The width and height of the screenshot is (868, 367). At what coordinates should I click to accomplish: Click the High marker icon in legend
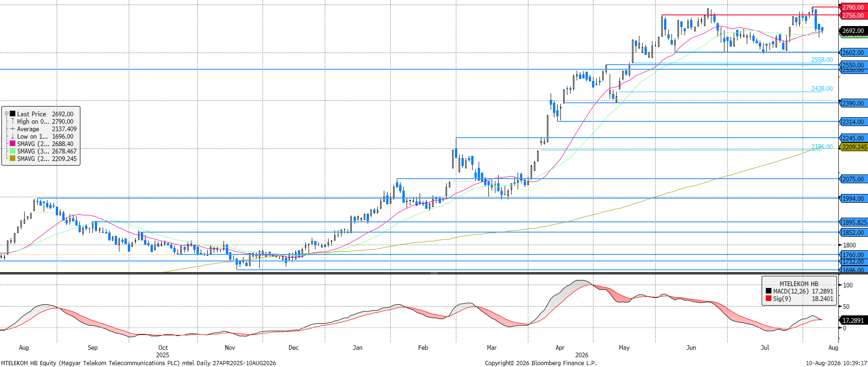coord(13,121)
